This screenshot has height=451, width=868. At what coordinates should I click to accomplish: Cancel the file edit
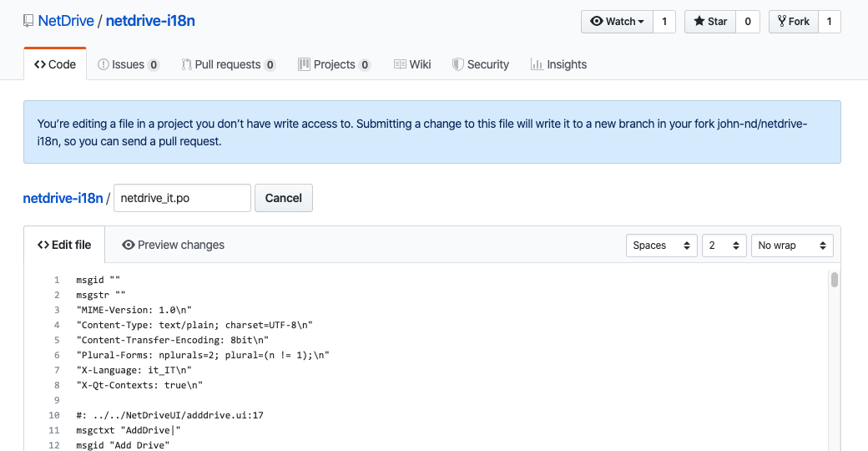[x=284, y=198]
